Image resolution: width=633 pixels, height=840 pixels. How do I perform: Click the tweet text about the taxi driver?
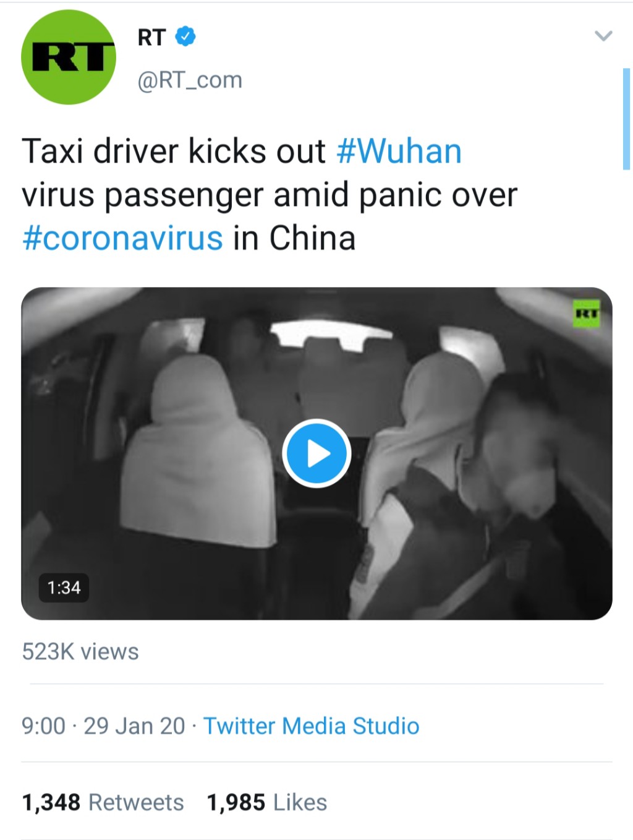click(270, 195)
